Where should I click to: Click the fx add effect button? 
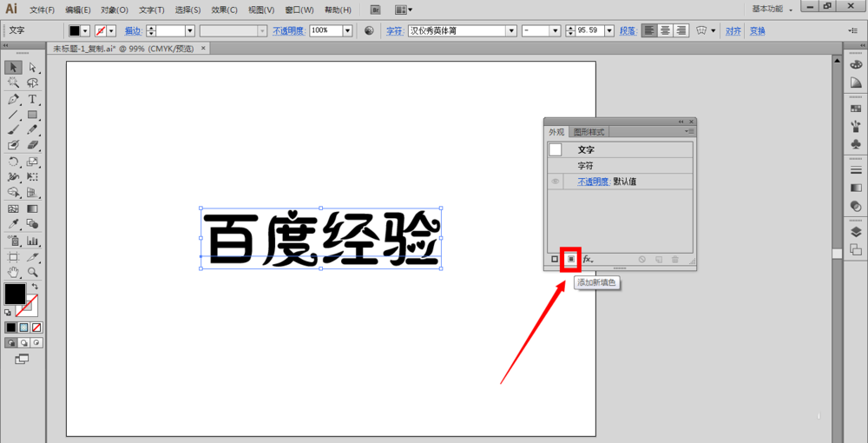coord(588,259)
